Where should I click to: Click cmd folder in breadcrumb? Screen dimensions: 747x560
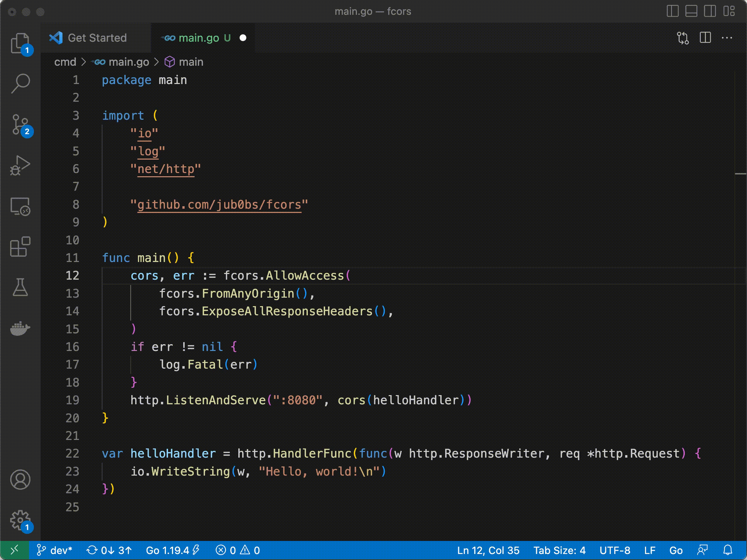tap(65, 62)
